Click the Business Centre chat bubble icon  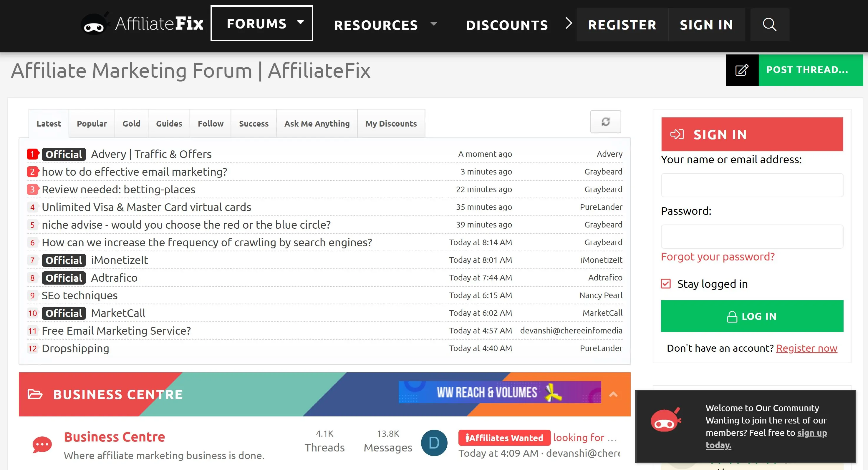pos(42,445)
